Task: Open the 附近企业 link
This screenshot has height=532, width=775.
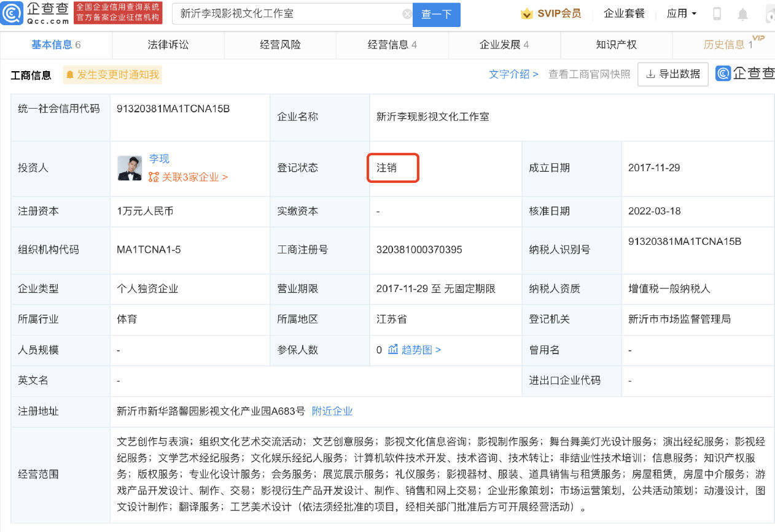Action: tap(332, 411)
